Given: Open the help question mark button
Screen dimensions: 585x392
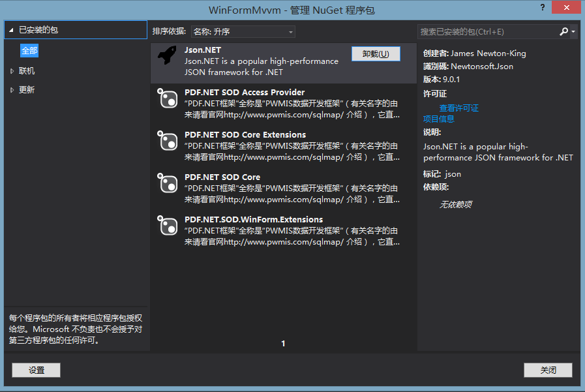Looking at the screenshot, I should [x=543, y=7].
